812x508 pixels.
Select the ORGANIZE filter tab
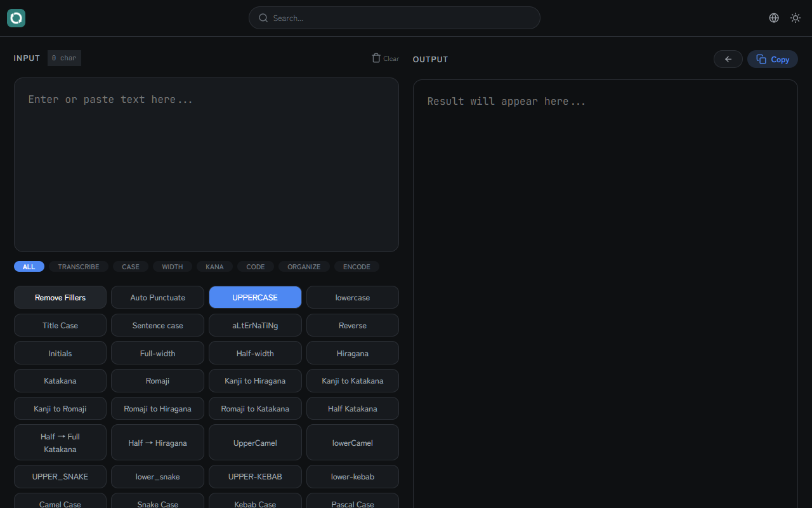coord(304,267)
